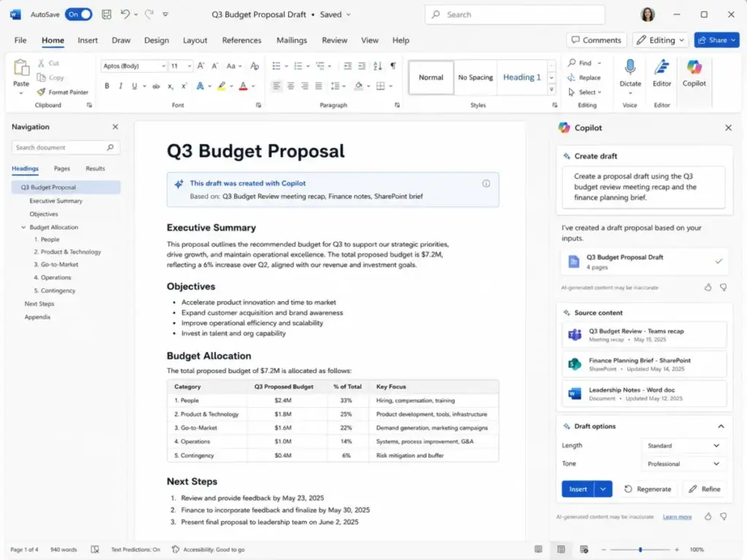Apply red font color

pos(244,86)
